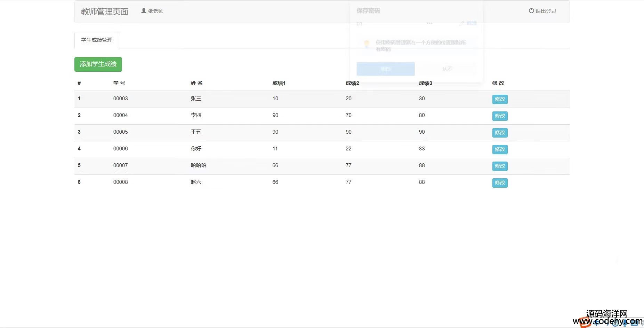The height and width of the screenshot is (328, 644).
Task: Click the 教师管理页面 header title
Action: (x=104, y=11)
